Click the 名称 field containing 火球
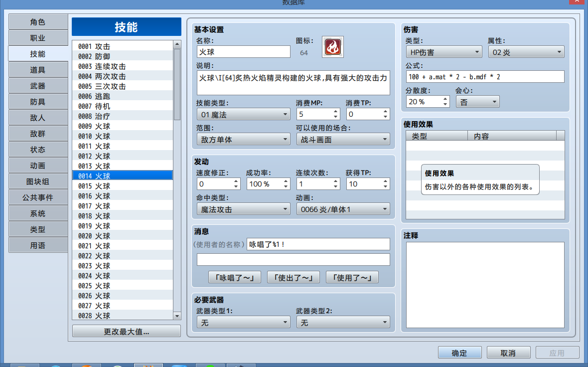Viewport: 588px width, 367px height. coord(243,52)
